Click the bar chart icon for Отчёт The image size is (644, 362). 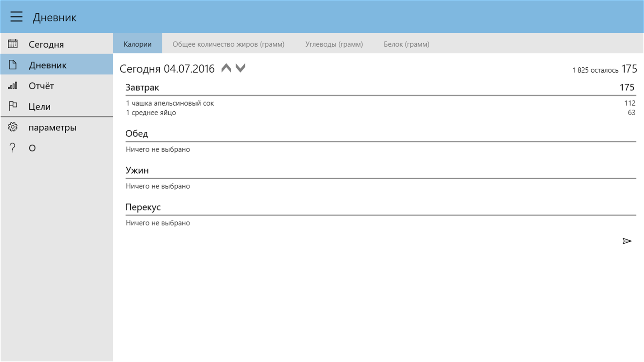coord(13,86)
